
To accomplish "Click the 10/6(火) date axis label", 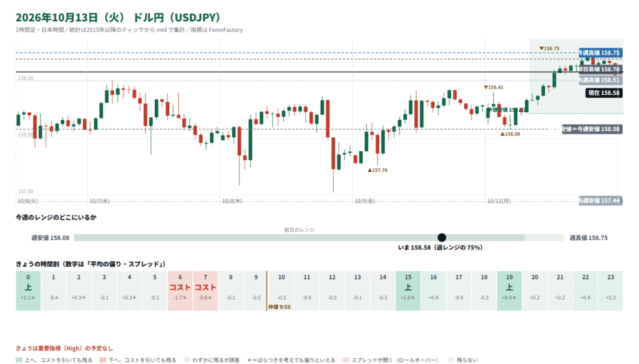I will pyautogui.click(x=27, y=201).
